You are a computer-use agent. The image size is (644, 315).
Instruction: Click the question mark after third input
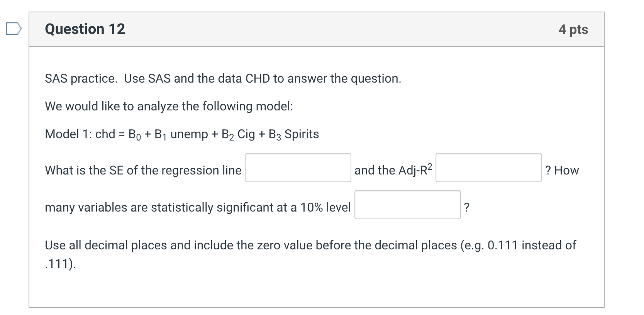pyautogui.click(x=466, y=207)
